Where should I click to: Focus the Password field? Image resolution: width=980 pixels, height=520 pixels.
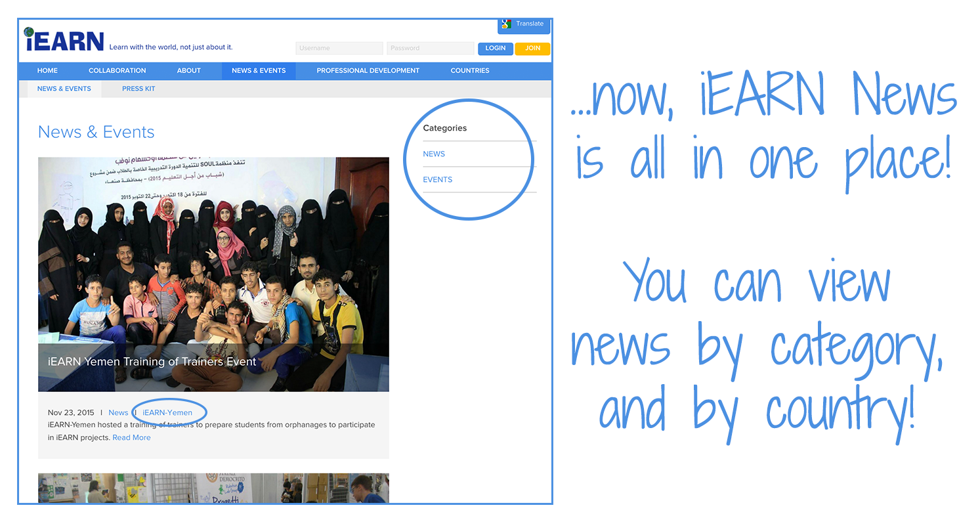(x=430, y=48)
